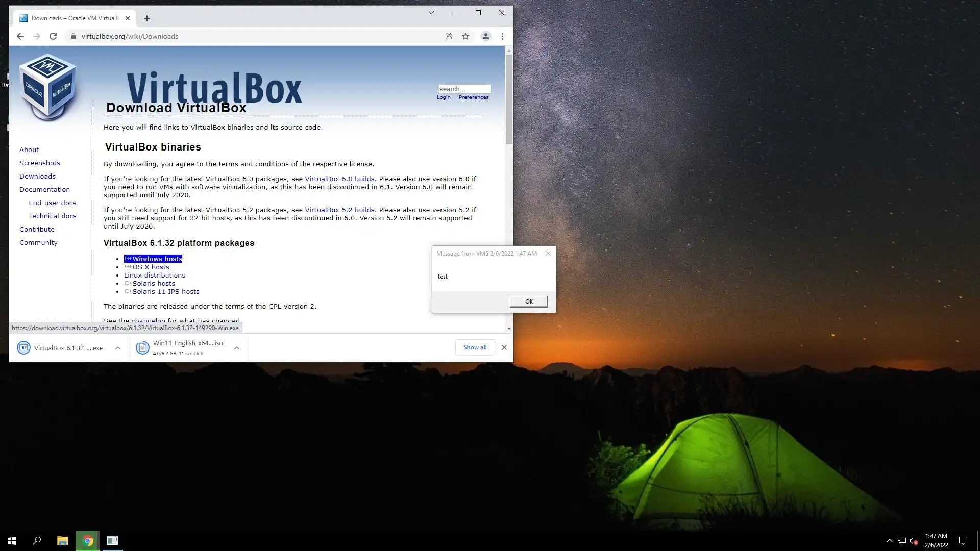This screenshot has width=980, height=551.
Task: Click the Windows hosts download link
Action: (157, 259)
